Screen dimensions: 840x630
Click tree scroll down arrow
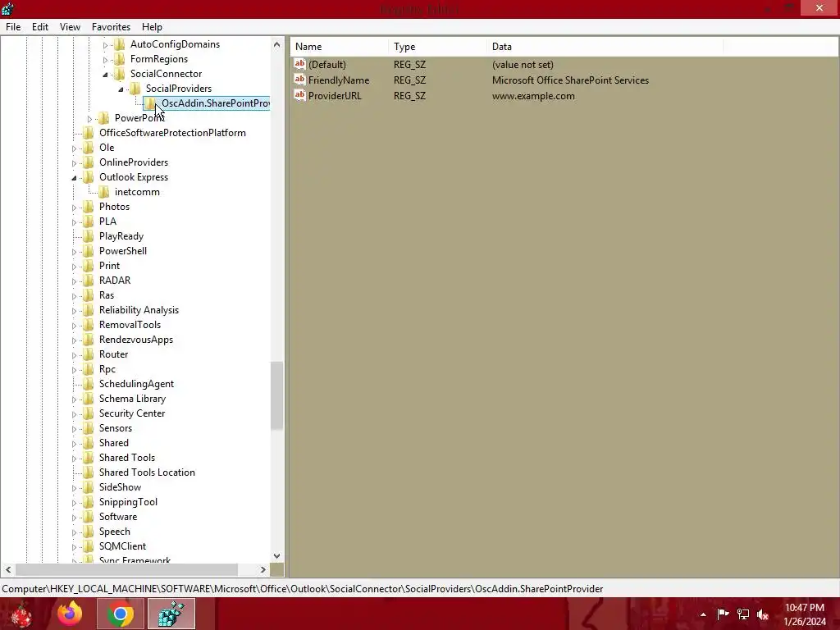[277, 556]
